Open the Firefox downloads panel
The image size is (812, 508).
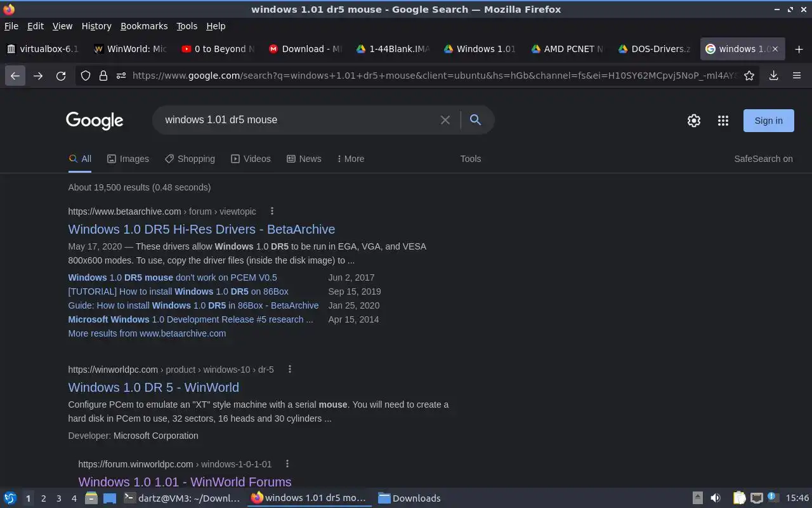(x=774, y=76)
